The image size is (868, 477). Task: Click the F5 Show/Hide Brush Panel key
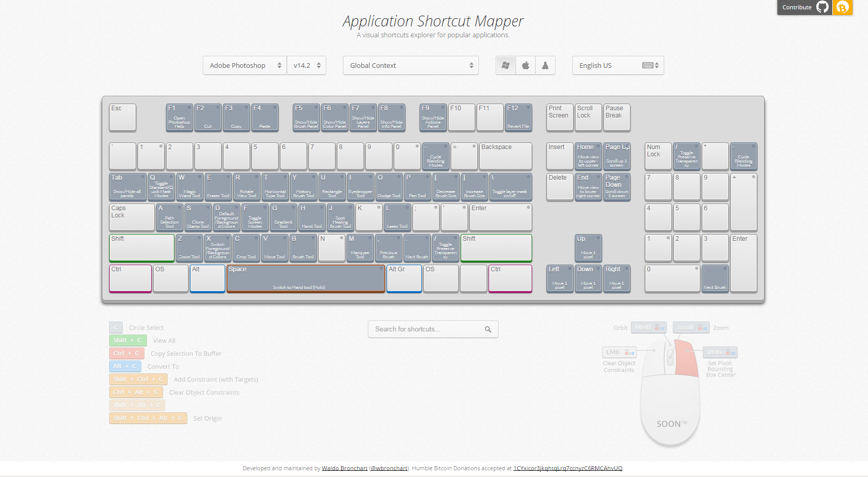tap(306, 118)
